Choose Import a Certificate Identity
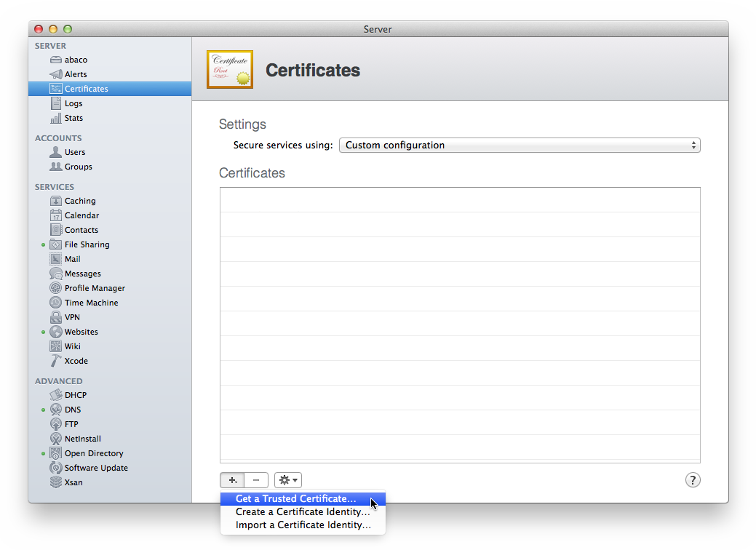 [303, 525]
